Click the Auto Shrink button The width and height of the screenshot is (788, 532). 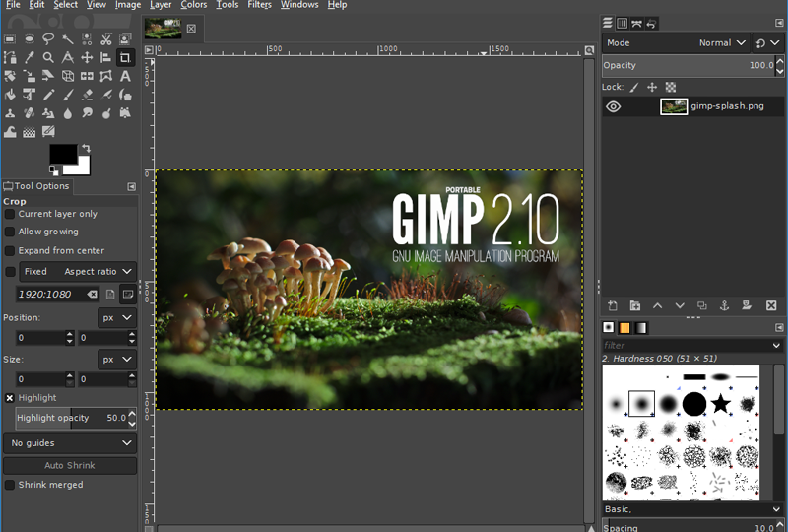[x=70, y=466]
